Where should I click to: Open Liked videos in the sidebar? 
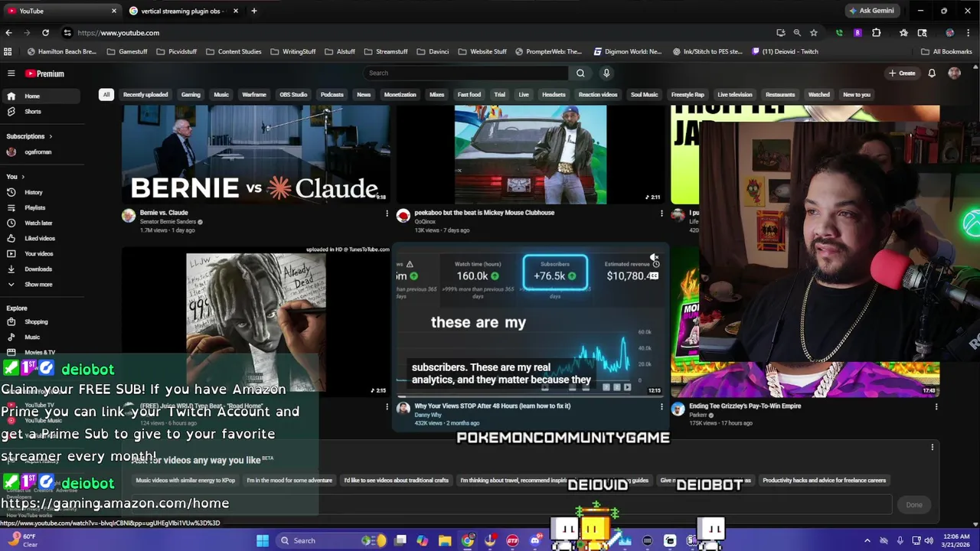[40, 238]
